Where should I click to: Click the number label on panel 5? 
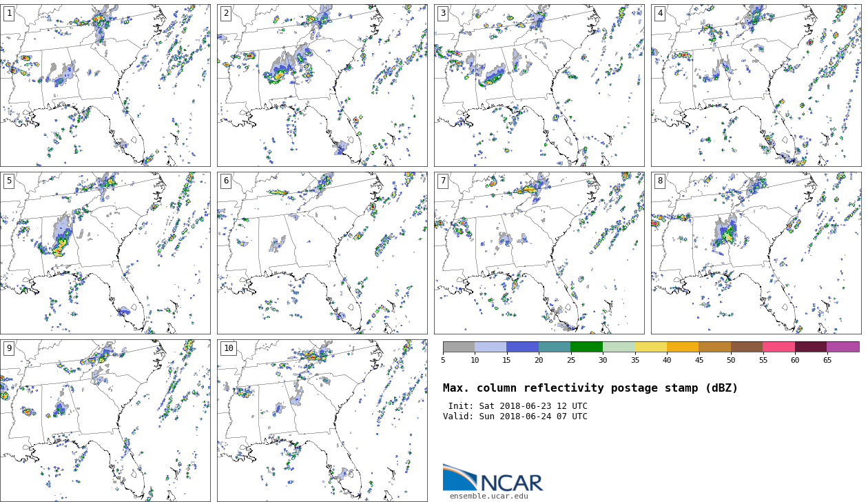pyautogui.click(x=9, y=181)
